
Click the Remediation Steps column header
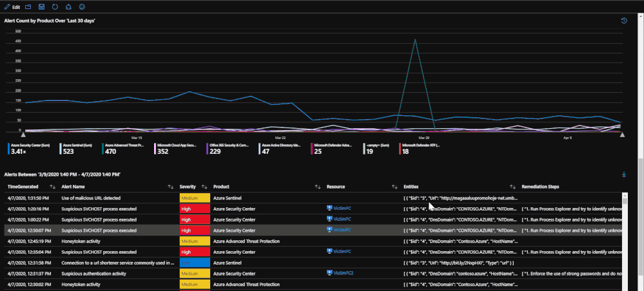(540, 187)
